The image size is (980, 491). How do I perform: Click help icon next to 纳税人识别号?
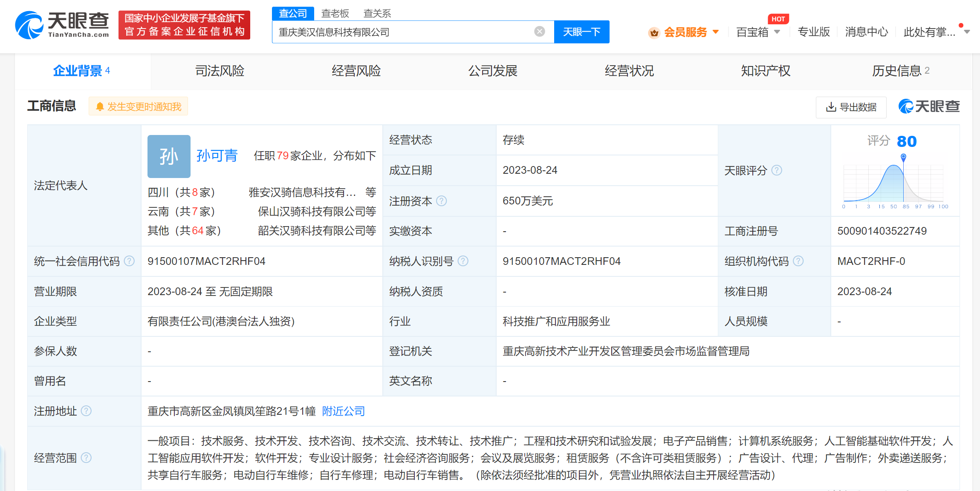point(463,261)
